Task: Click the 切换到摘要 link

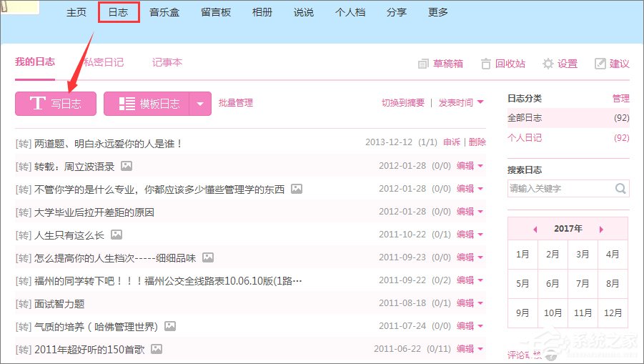Action: pyautogui.click(x=403, y=103)
